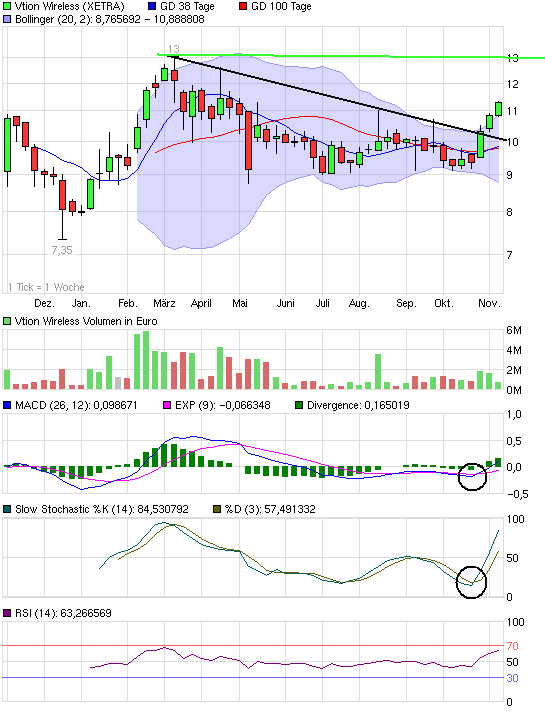Click the price axis label '7'
Image resolution: width=545 pixels, height=723 pixels.
point(509,255)
